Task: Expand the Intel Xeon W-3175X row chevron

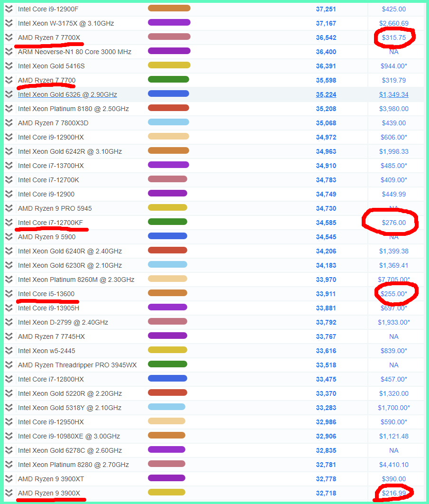Action: (x=9, y=23)
